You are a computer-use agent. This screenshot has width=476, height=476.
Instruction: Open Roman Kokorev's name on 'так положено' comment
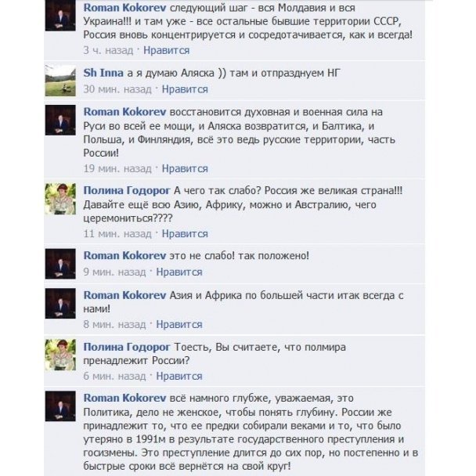click(124, 255)
